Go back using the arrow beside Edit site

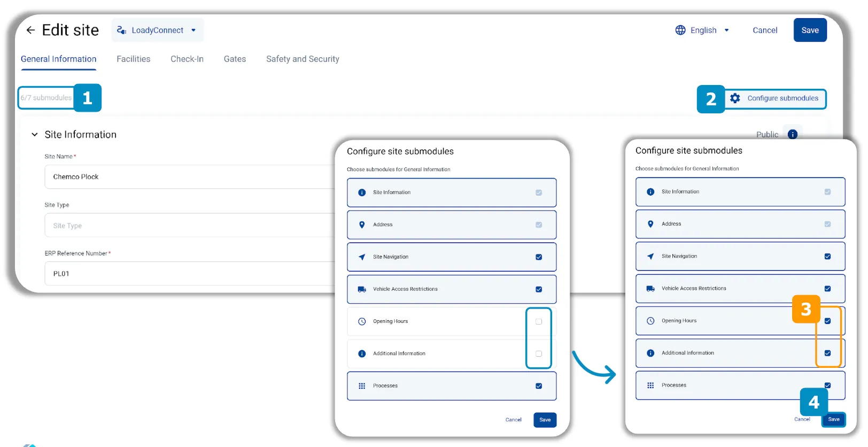coord(30,30)
